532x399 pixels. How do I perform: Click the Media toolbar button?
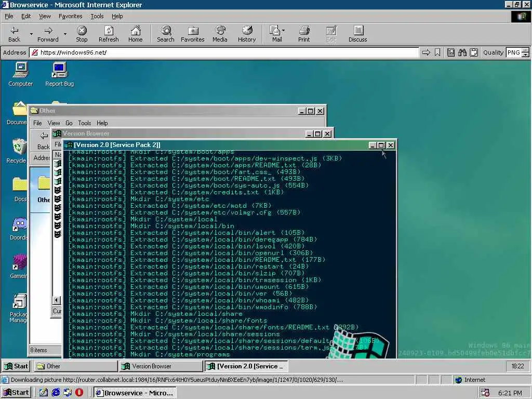[x=220, y=34]
